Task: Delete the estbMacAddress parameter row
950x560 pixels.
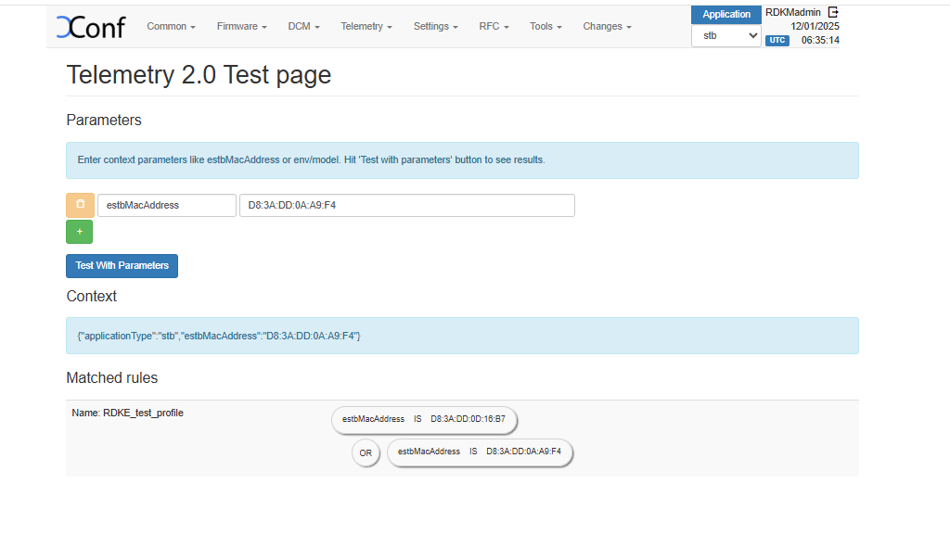Action: (x=80, y=205)
